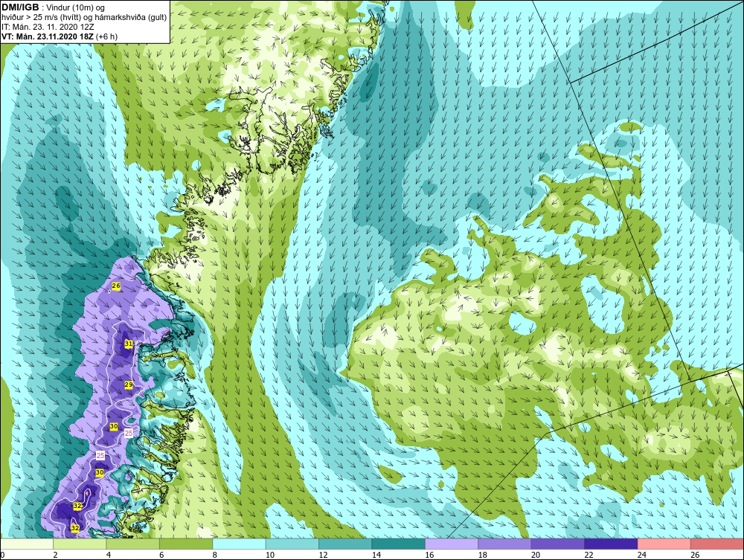Click the legend scale number 12

[x=323, y=555]
